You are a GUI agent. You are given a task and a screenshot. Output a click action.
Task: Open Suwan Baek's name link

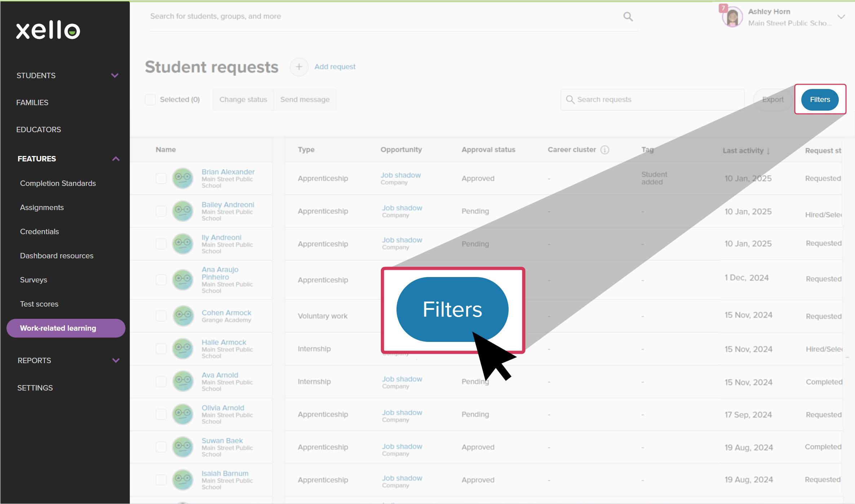(x=222, y=441)
